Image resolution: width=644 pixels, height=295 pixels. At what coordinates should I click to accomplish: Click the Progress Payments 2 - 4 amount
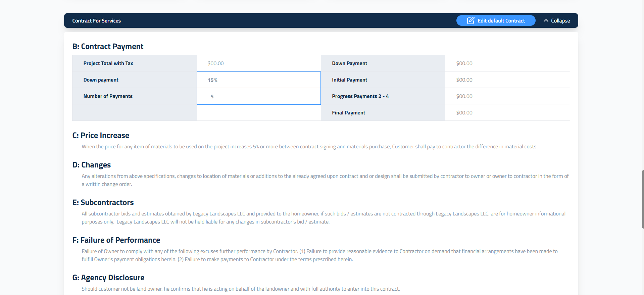pyautogui.click(x=464, y=96)
